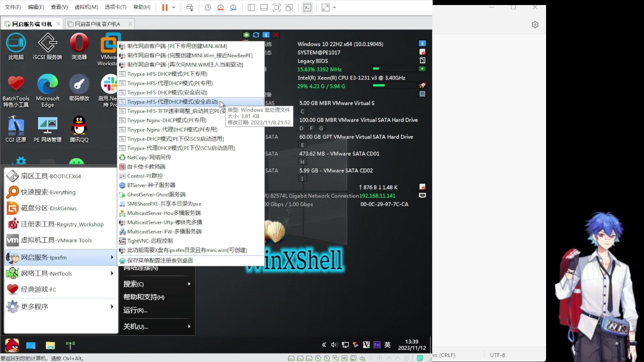Select GhostServer-Ghost服务端 entry
644x362 pixels.
click(191, 194)
